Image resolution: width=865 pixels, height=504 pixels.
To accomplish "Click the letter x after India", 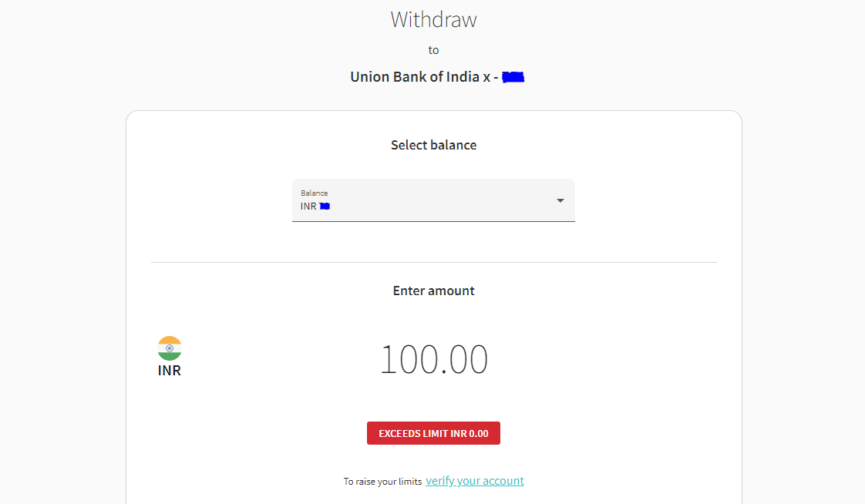I will (x=486, y=77).
